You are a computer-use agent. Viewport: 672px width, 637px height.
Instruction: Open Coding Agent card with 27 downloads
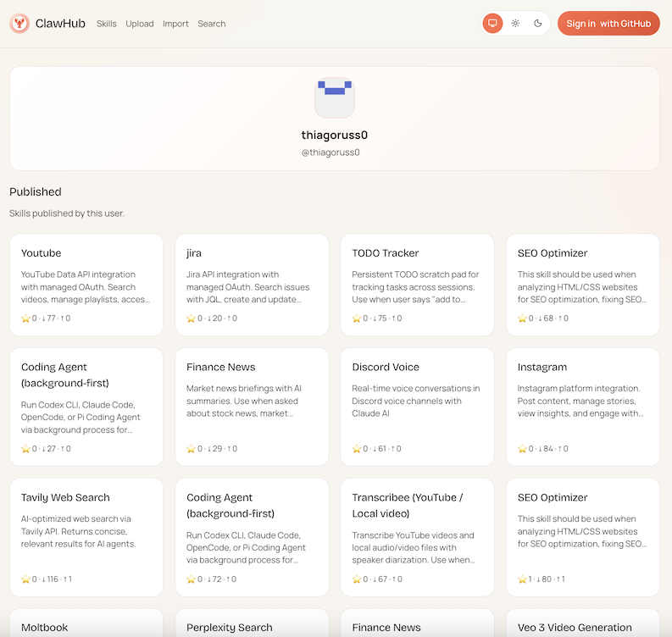[x=86, y=407]
